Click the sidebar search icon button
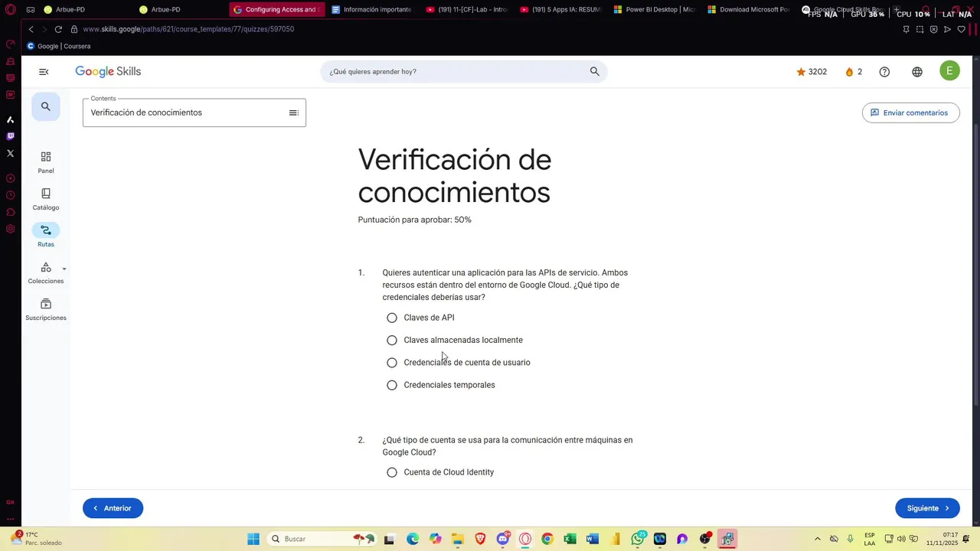Screen dimensions: 980x551 (46, 107)
